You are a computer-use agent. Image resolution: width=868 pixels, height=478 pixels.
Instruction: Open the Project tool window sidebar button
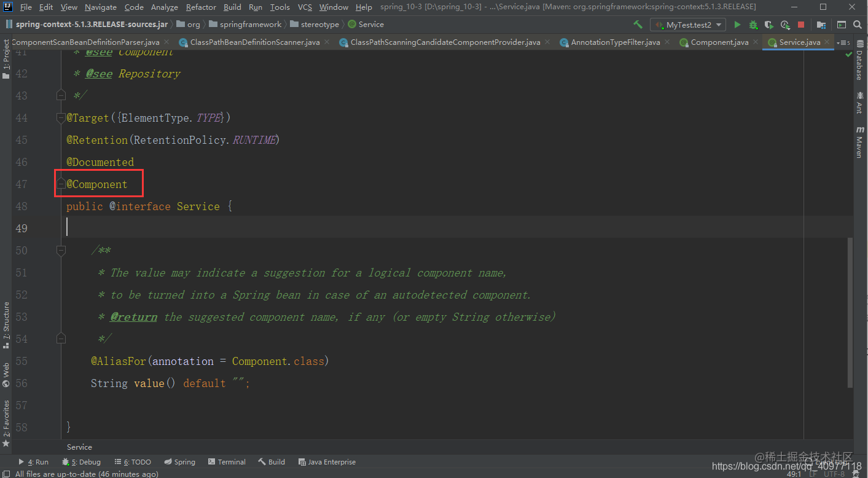pos(6,59)
